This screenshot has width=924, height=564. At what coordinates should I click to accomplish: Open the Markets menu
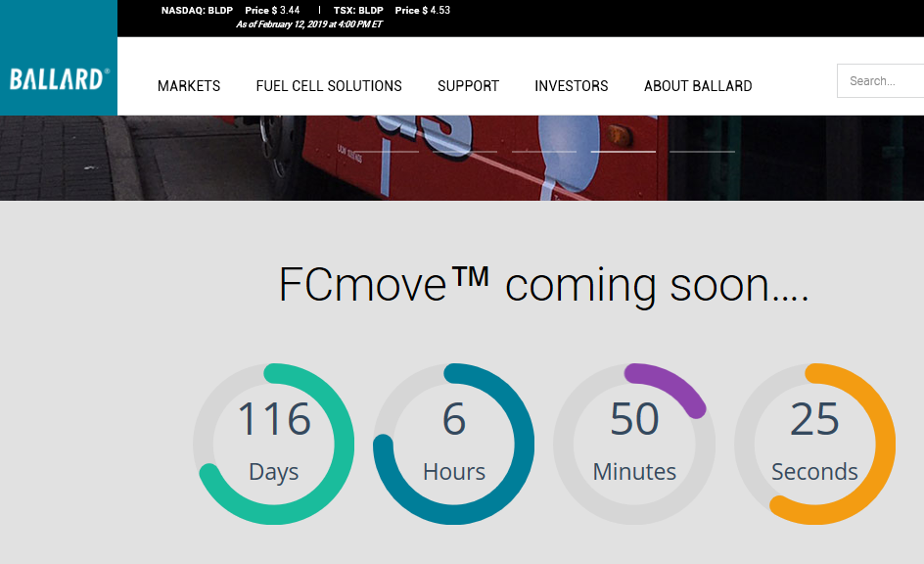(189, 86)
